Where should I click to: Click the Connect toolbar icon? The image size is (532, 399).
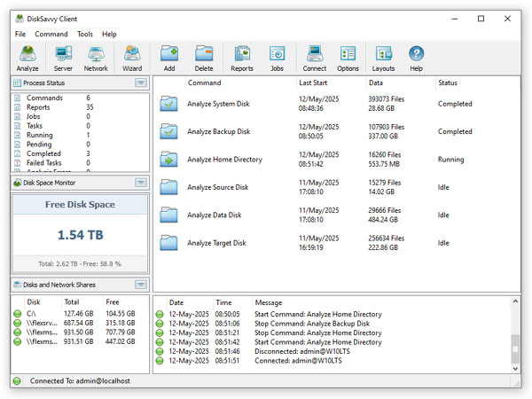pyautogui.click(x=315, y=58)
